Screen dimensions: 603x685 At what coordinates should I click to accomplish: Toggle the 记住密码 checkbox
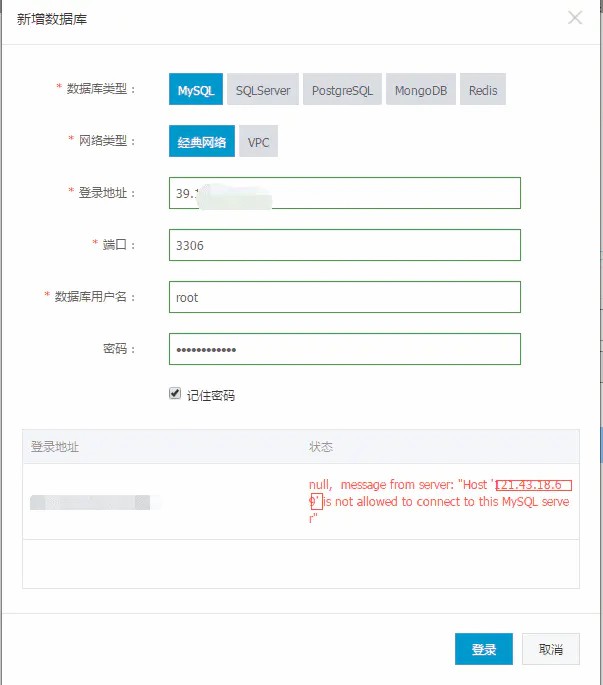(175, 395)
